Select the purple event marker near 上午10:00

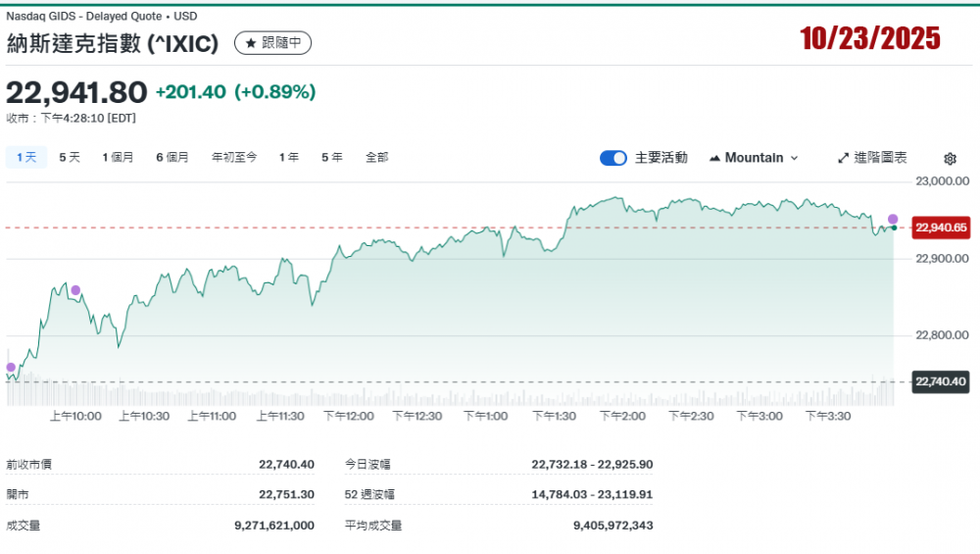point(75,290)
